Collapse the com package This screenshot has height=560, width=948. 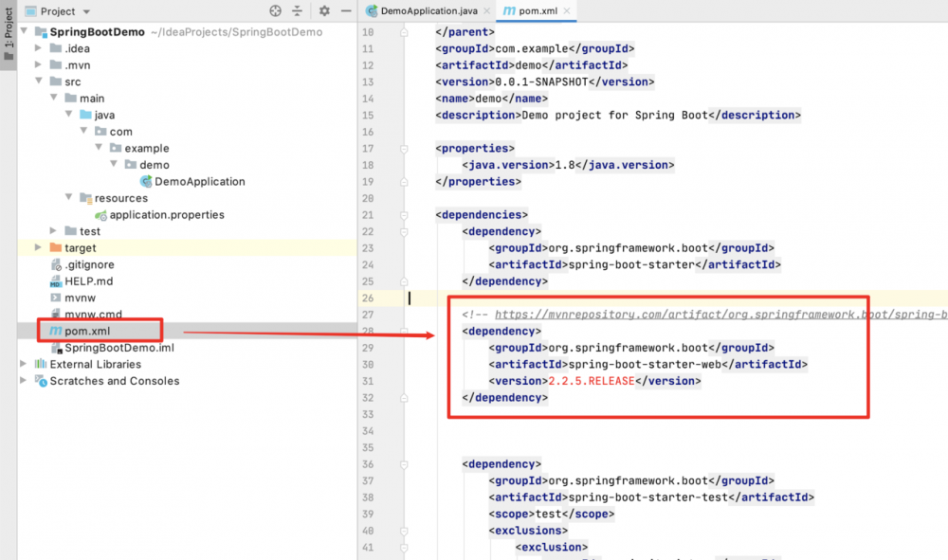(84, 131)
